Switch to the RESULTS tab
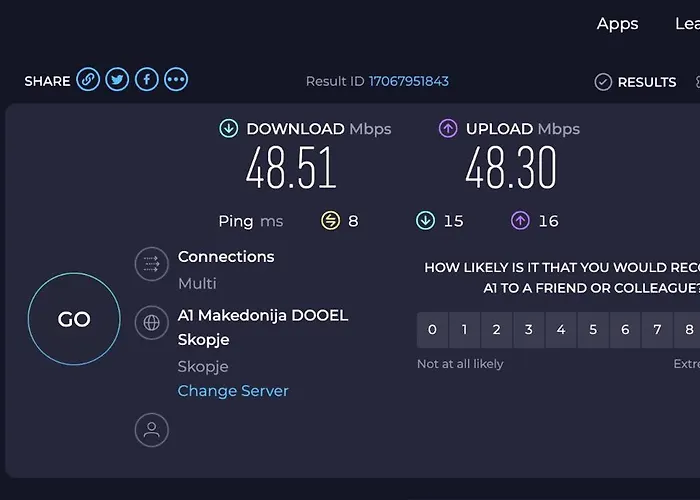The height and width of the screenshot is (500, 700). 635,82
